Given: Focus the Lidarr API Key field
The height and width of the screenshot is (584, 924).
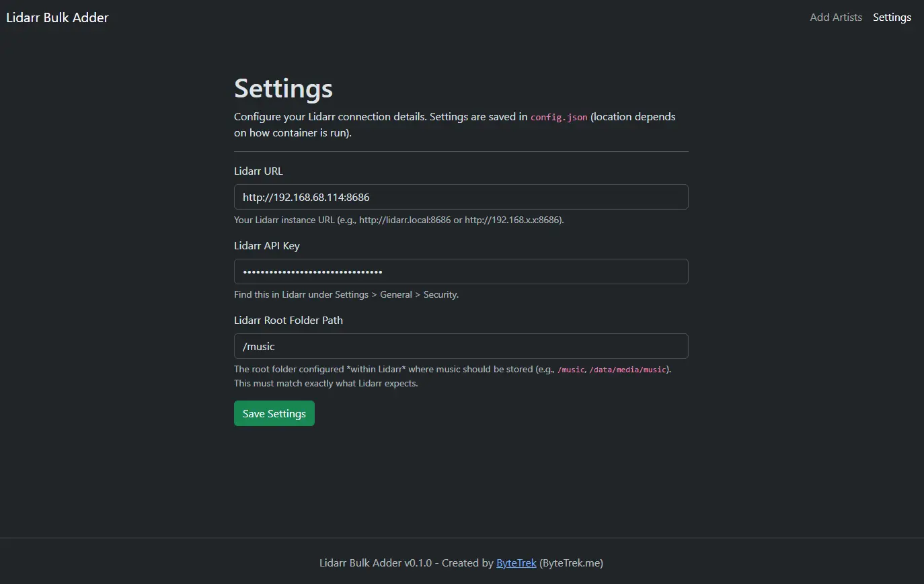Looking at the screenshot, I should pyautogui.click(x=461, y=272).
